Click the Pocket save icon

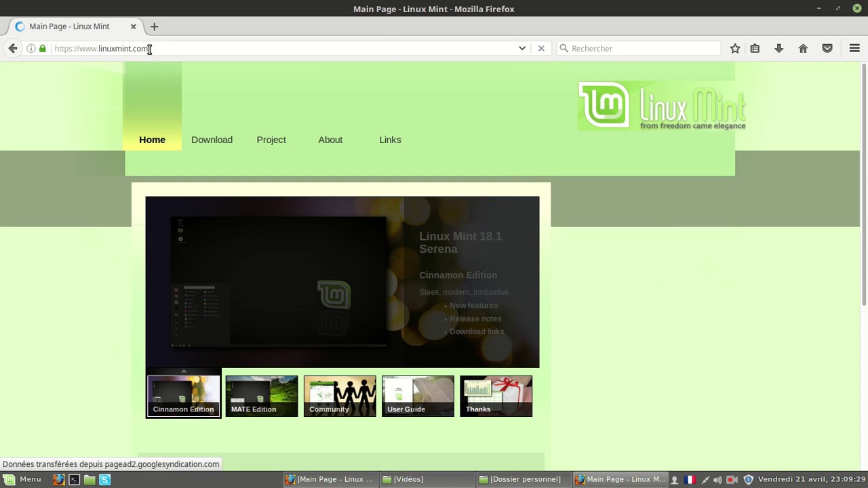click(x=827, y=48)
